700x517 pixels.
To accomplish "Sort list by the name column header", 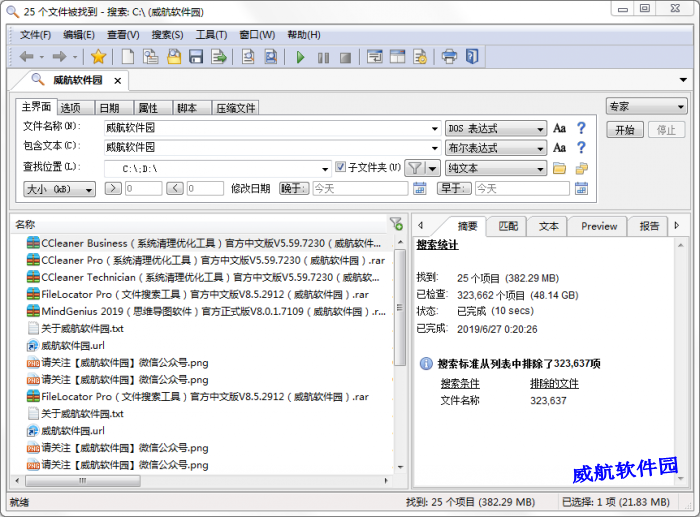I will tap(199, 224).
